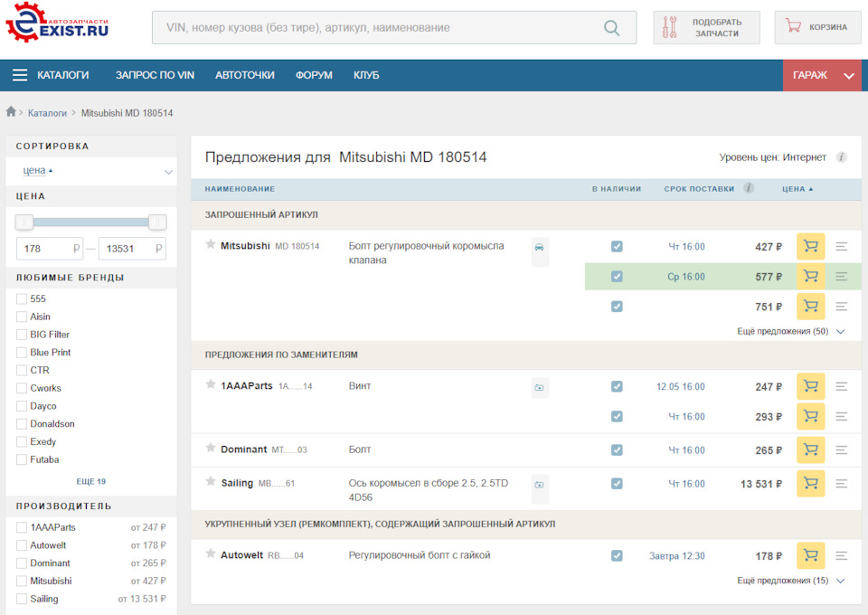Check the BIG Filter brand checkbox
The image size is (868, 615).
[x=22, y=335]
